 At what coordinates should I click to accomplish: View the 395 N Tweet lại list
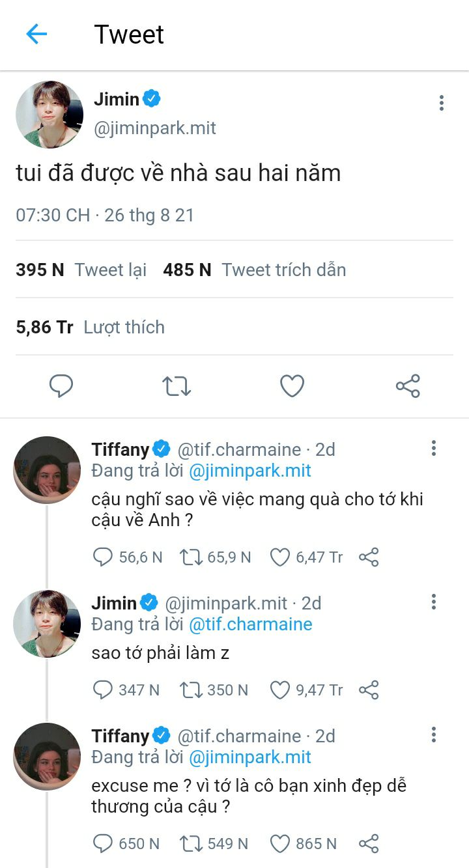pyautogui.click(x=81, y=270)
